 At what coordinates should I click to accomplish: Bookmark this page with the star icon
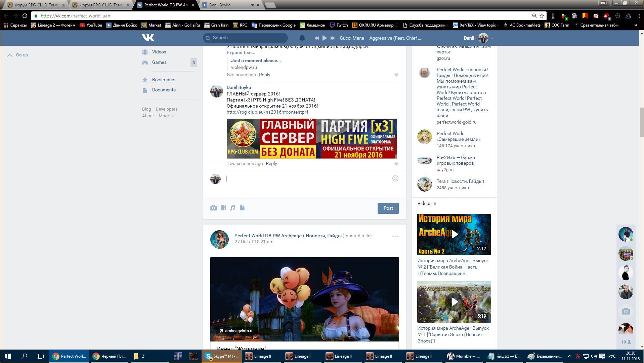[542, 16]
